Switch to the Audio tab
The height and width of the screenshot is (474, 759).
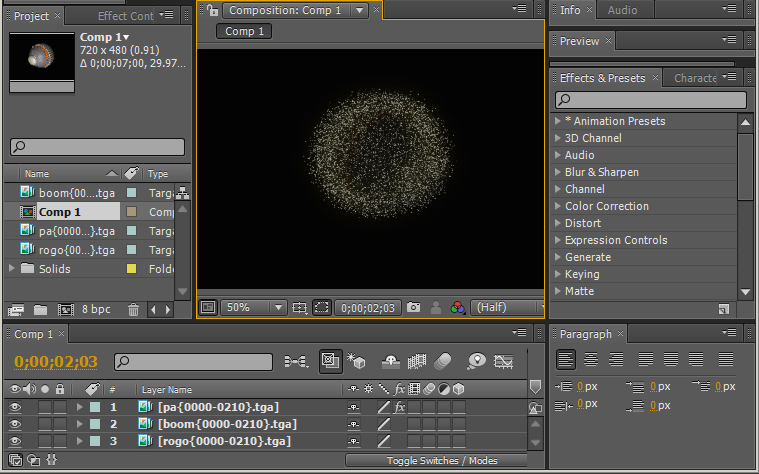(622, 10)
